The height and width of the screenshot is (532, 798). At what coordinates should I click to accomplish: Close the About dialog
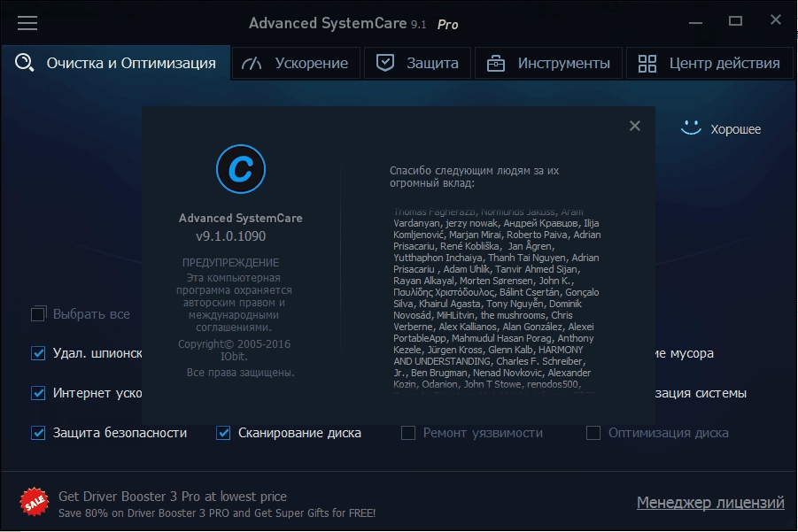point(635,126)
